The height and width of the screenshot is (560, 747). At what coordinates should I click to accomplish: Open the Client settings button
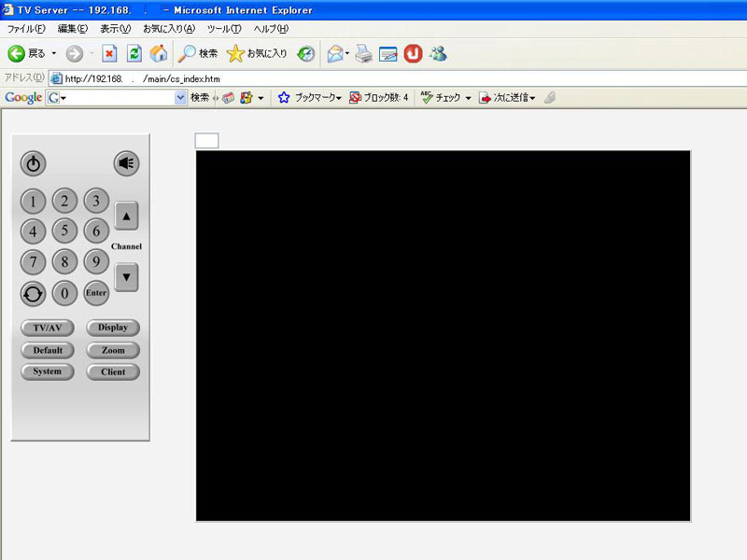(x=113, y=371)
